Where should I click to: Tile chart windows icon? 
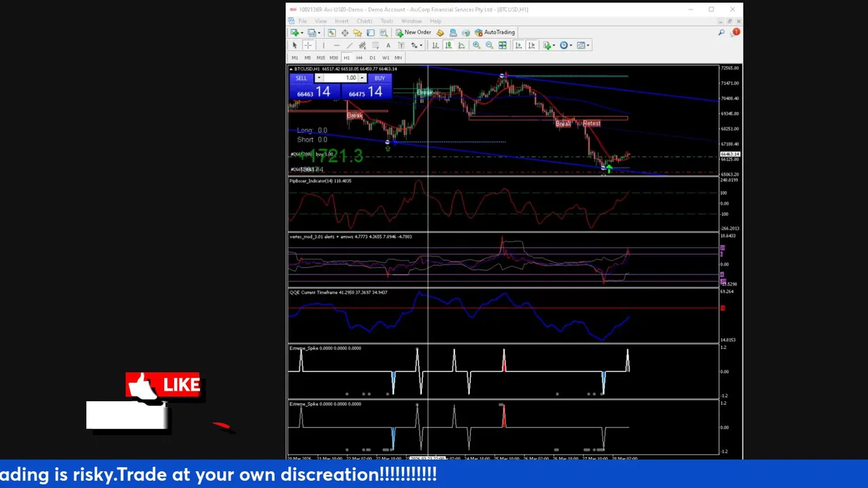[x=502, y=45]
